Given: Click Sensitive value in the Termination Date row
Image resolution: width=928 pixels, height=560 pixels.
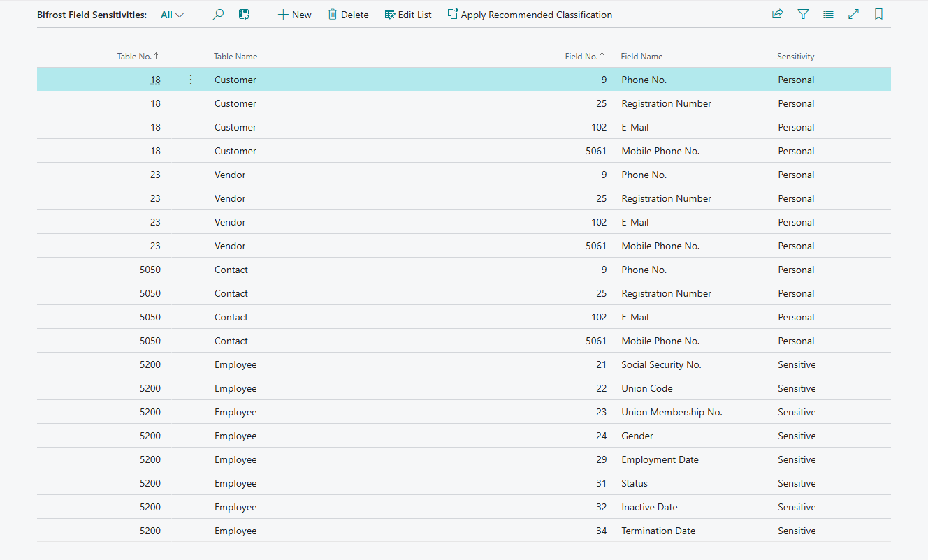Looking at the screenshot, I should (797, 531).
